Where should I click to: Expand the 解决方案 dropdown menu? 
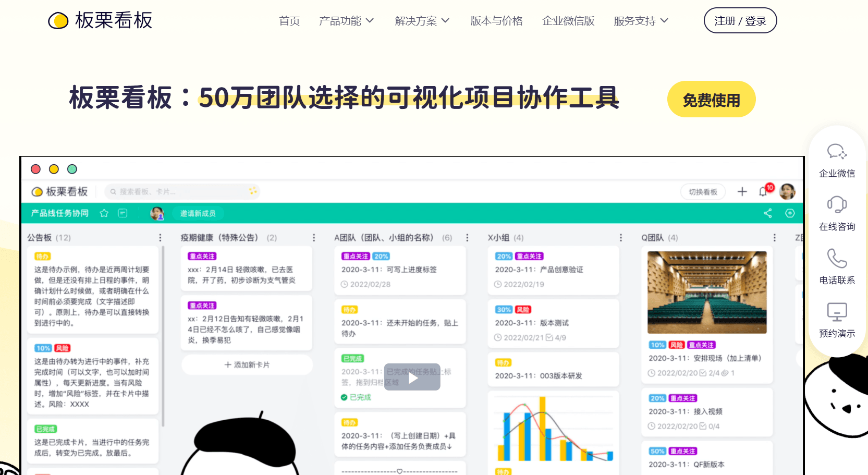422,21
